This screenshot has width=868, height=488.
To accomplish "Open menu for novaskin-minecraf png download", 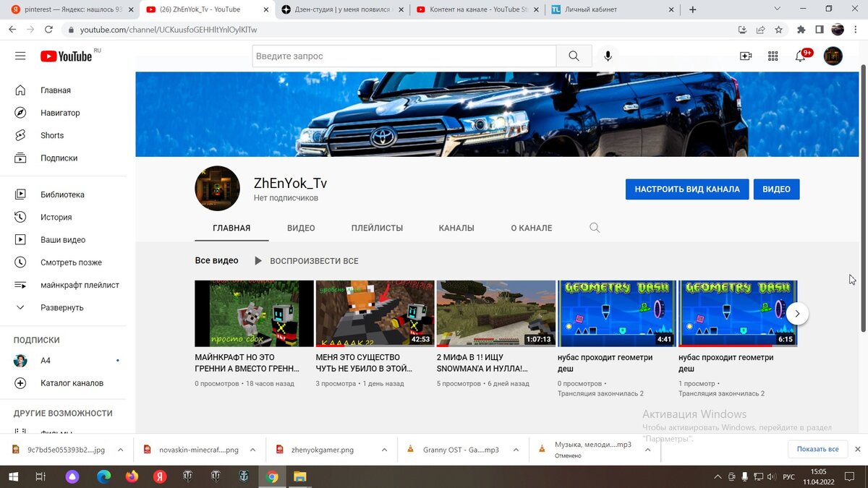I will click(252, 450).
